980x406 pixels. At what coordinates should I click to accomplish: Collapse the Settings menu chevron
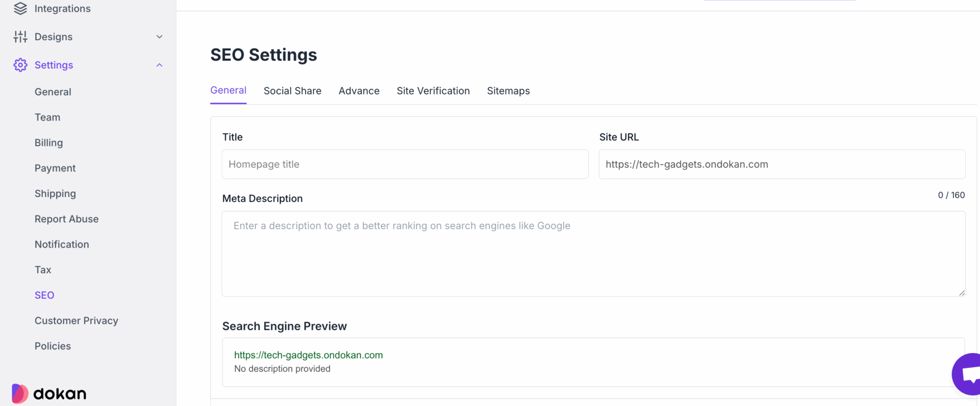[159, 65]
